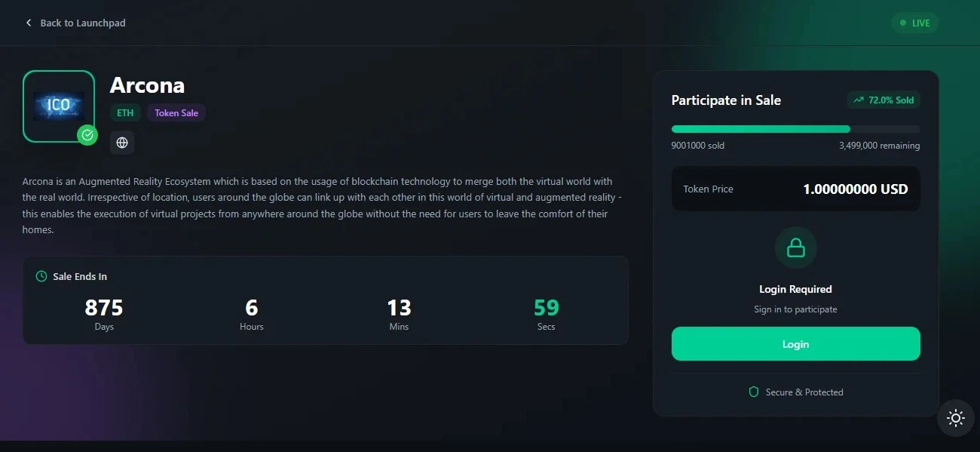Viewport: 980px width, 452px height.
Task: Click the clock icon next to Sale Ends In
Action: coord(40,276)
